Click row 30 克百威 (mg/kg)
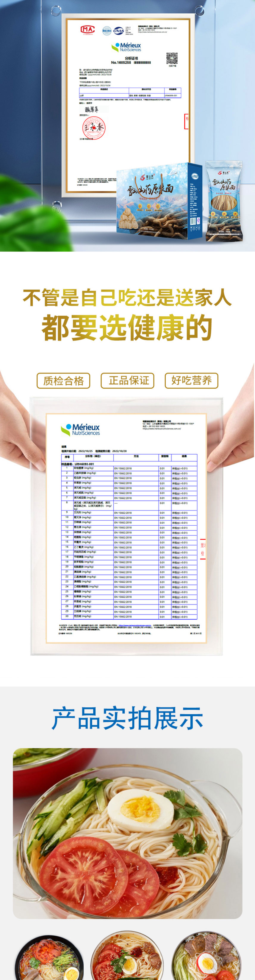This screenshot has height=980, width=255. [x=83, y=616]
